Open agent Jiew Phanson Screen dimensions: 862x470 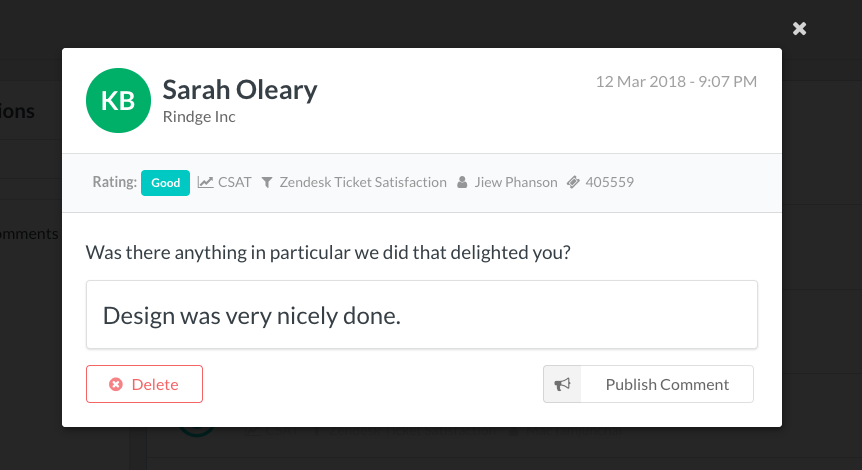[x=516, y=183]
